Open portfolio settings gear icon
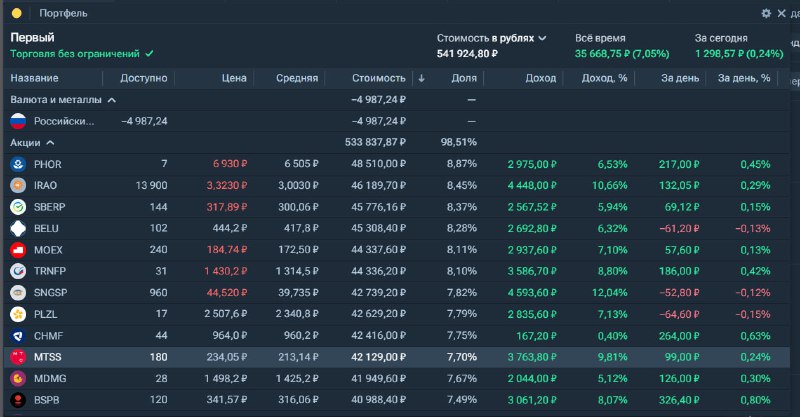The width and height of the screenshot is (800, 417). tap(766, 13)
